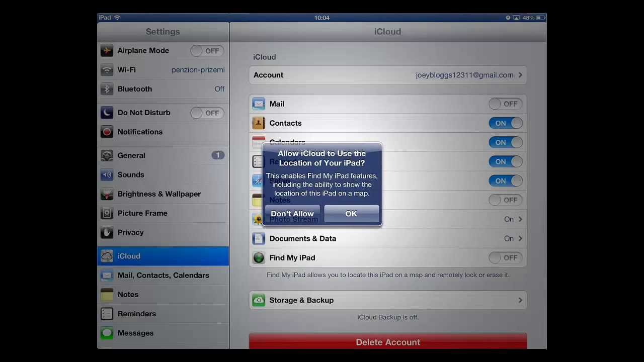Select iCloud in settings sidebar
The image size is (644, 362).
pos(163,256)
